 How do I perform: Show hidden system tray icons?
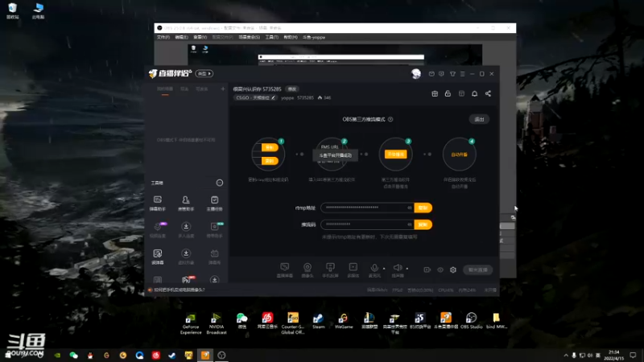point(566,355)
